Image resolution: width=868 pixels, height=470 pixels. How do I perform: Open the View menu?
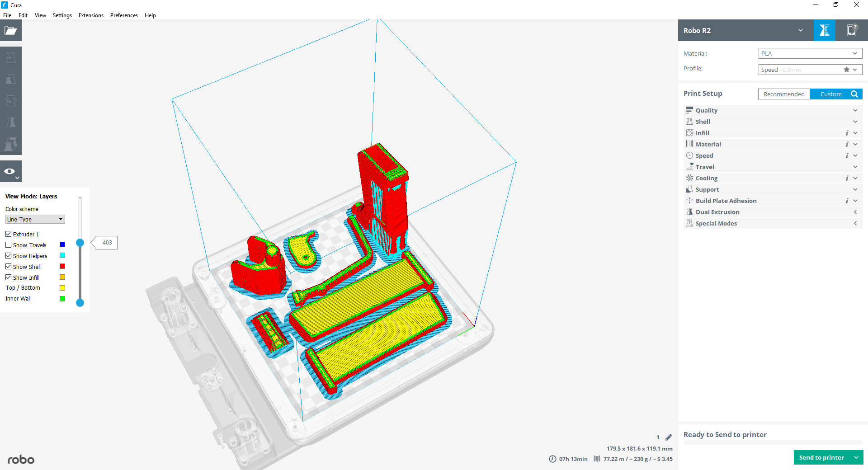tap(40, 15)
